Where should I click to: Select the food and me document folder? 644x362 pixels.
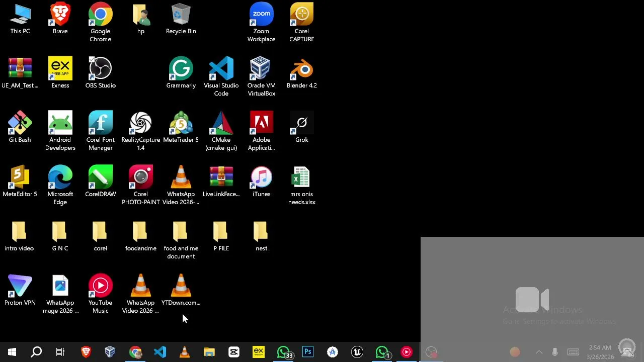tap(181, 240)
